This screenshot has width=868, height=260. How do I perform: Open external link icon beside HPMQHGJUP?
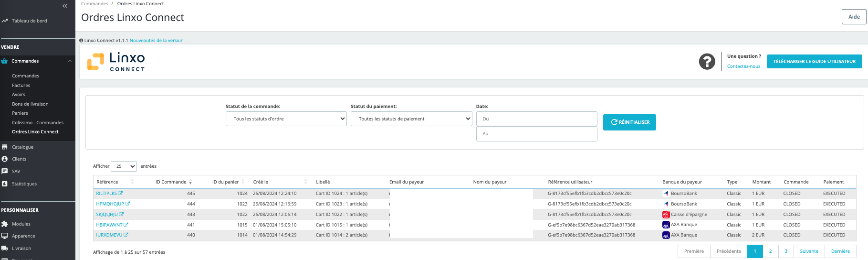(127, 204)
